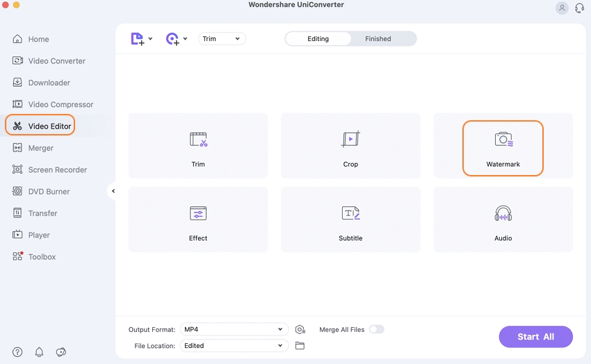Browse output folder icon
The height and width of the screenshot is (364, 591).
300,345
